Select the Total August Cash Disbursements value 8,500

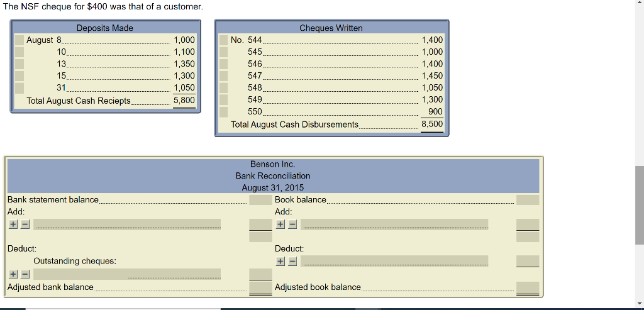[x=432, y=124]
